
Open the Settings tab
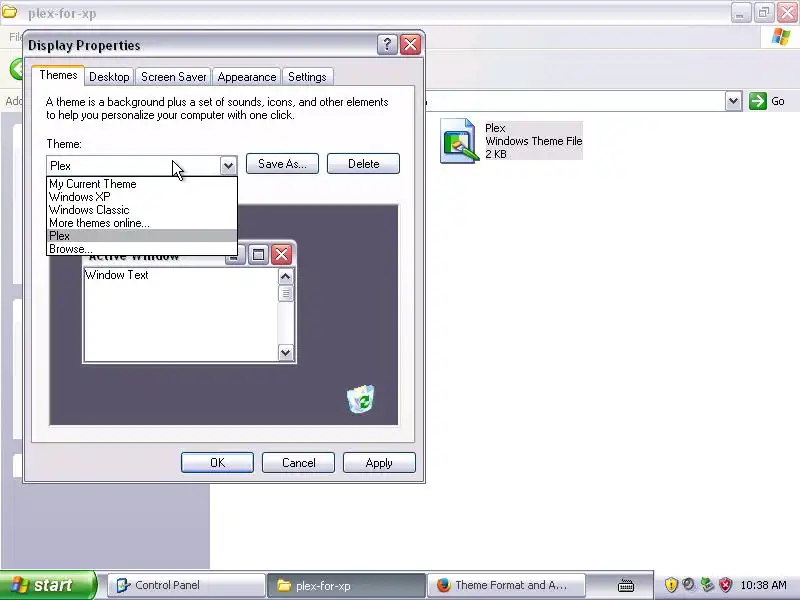307,77
